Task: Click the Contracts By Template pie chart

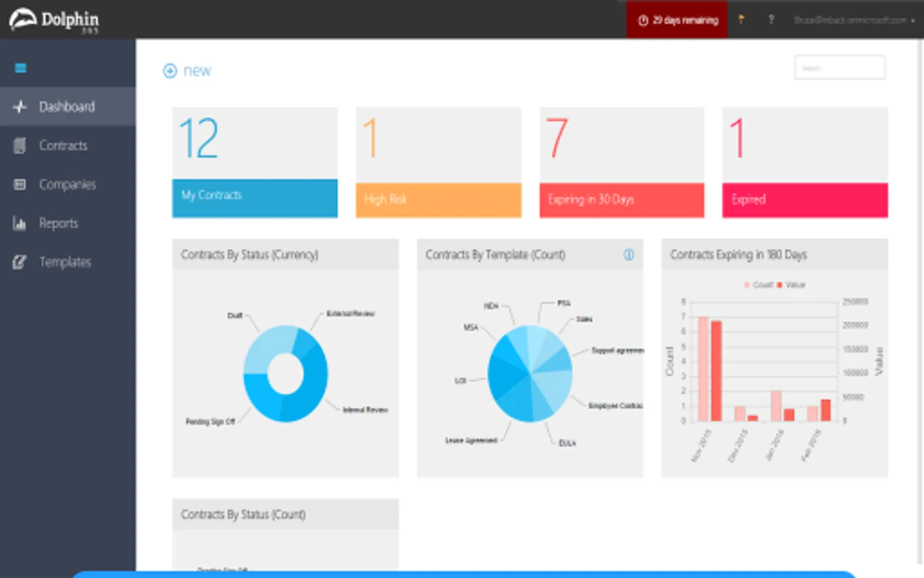Action: [x=530, y=373]
